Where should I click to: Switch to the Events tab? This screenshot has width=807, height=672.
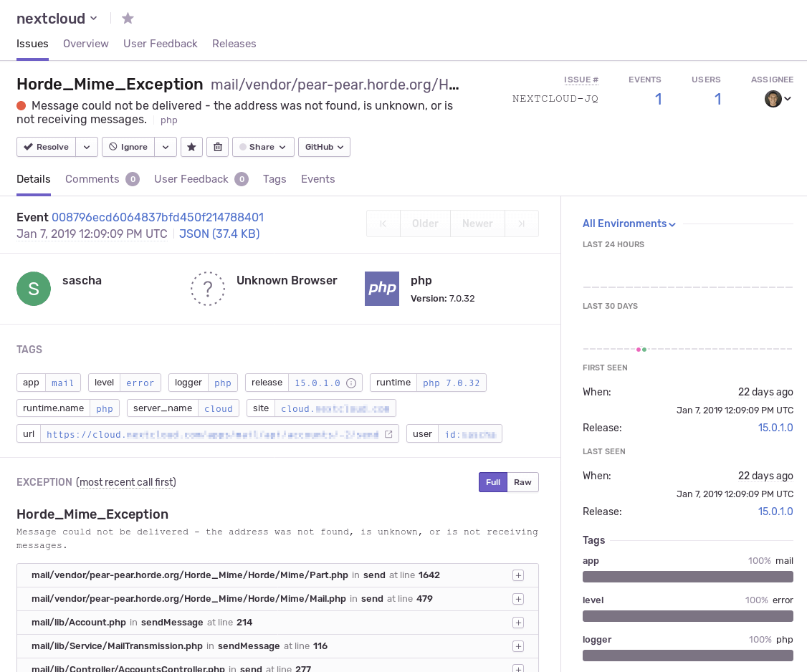coord(318,179)
